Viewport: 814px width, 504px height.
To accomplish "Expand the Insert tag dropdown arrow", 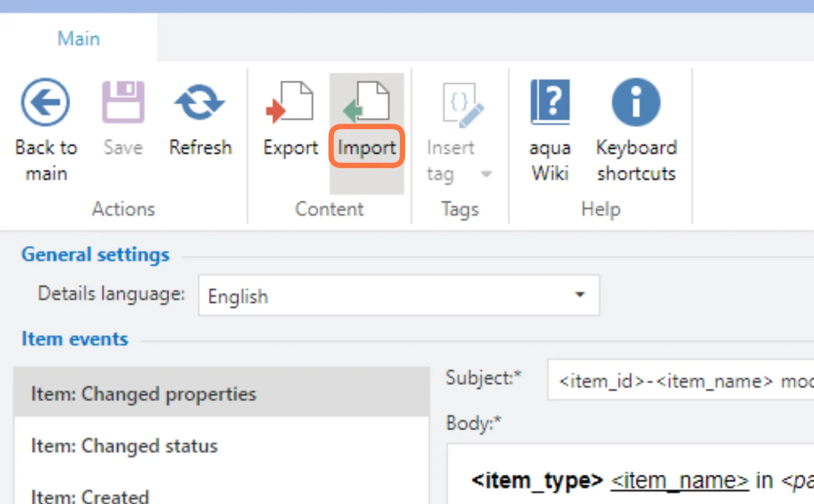I will pos(486,174).
